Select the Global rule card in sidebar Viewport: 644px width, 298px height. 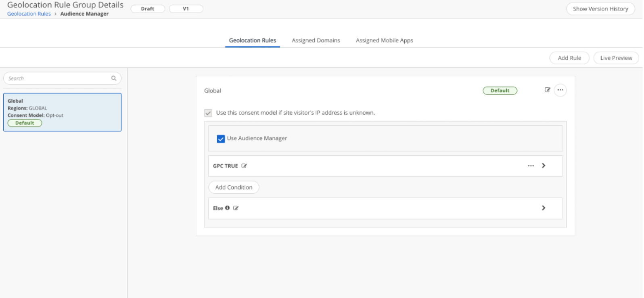pyautogui.click(x=62, y=112)
